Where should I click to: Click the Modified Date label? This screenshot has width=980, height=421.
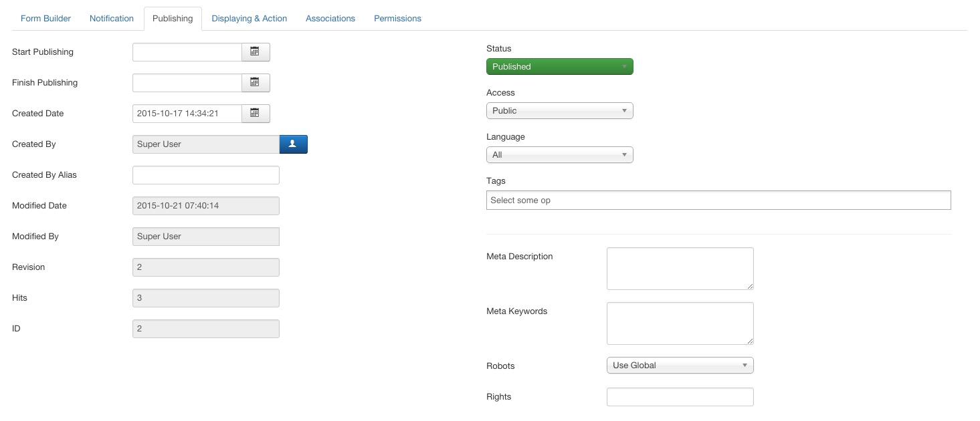[39, 206]
